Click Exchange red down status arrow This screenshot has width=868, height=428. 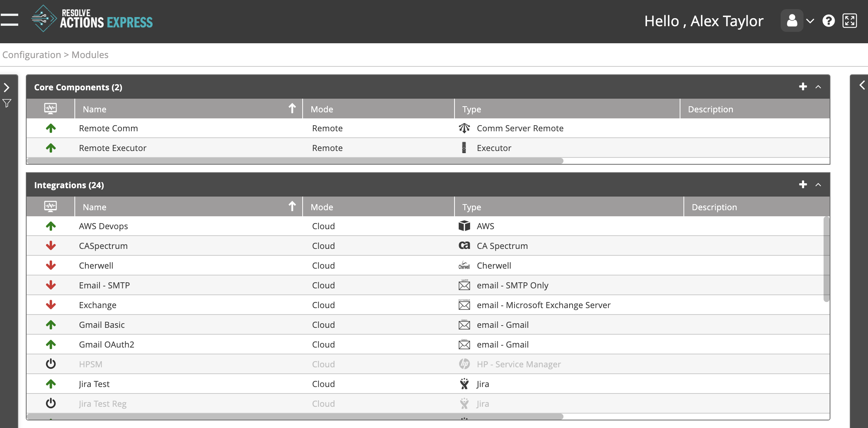pos(51,305)
